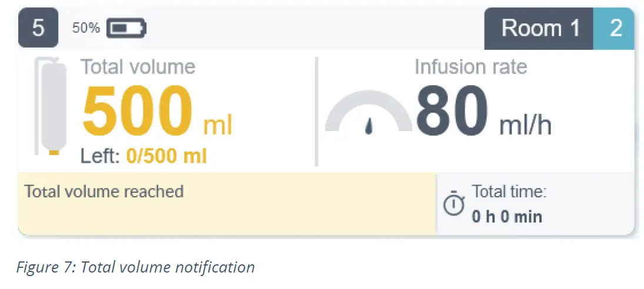
Task: Open the Room 1 tab
Action: [x=539, y=28]
